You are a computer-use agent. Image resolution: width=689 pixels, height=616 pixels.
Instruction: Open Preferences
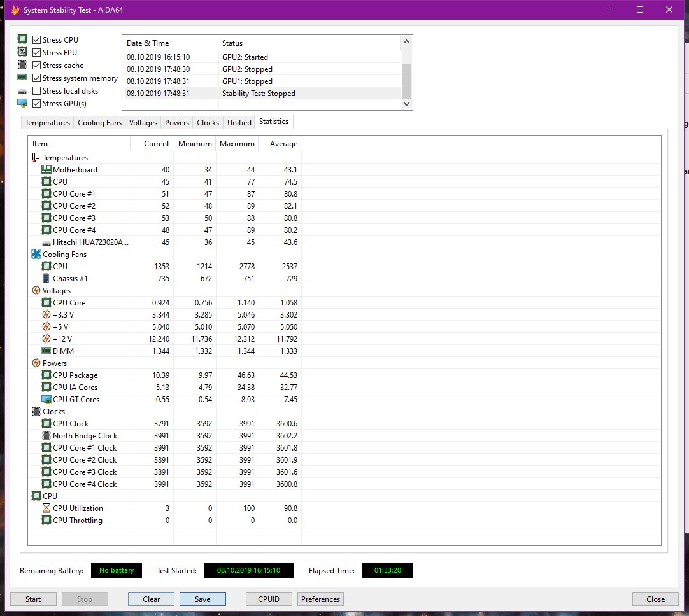coord(321,599)
